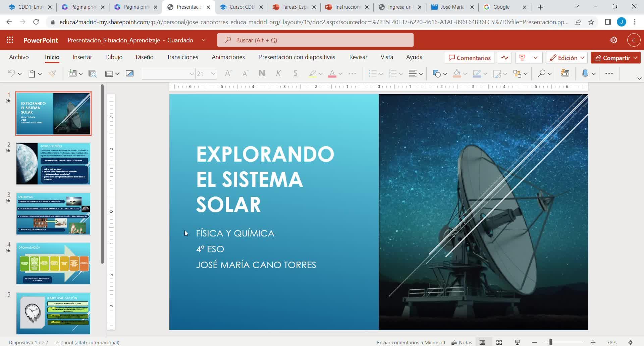Expand the ribbon with the chevron
The image size is (644, 346).
click(639, 78)
